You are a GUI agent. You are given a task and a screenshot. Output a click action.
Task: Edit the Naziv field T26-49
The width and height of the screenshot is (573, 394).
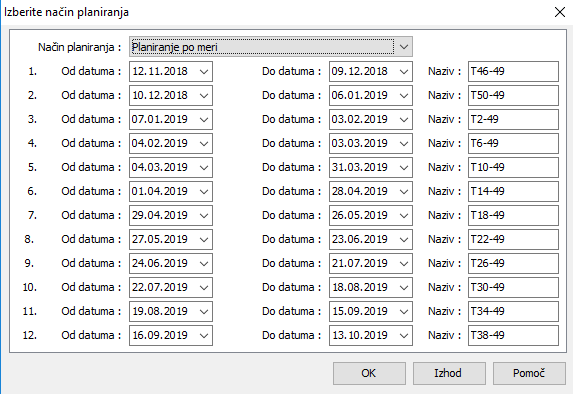tap(513, 264)
